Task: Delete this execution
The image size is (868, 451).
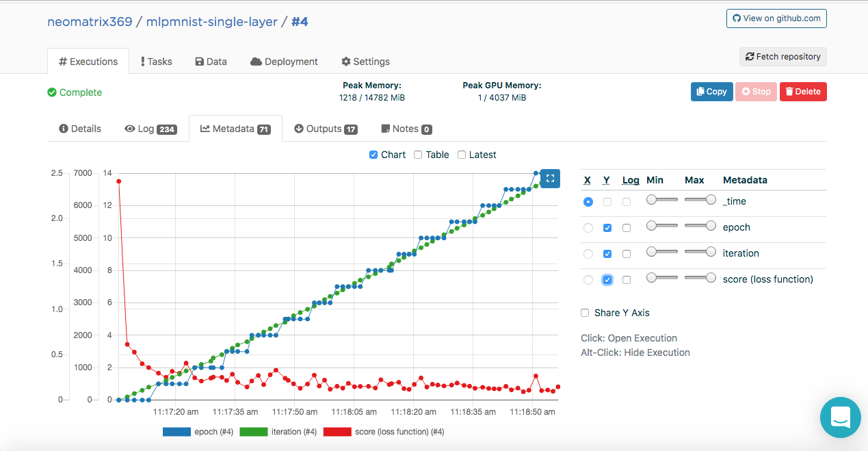Action: click(803, 92)
